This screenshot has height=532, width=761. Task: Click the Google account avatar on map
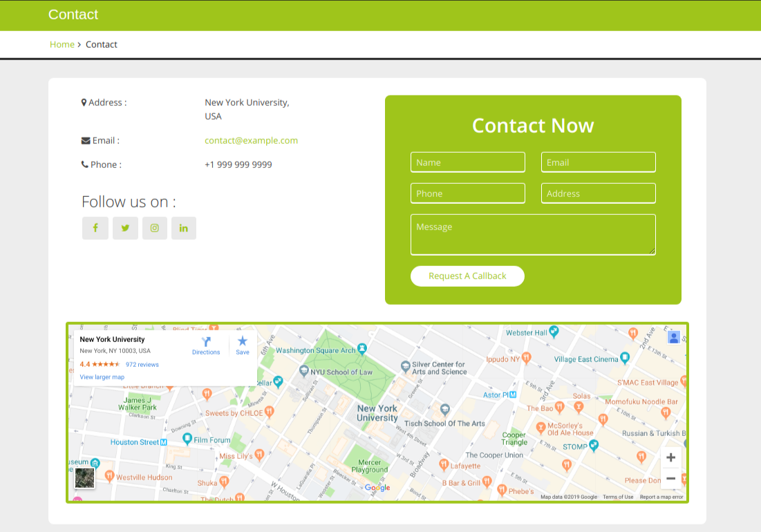(674, 337)
